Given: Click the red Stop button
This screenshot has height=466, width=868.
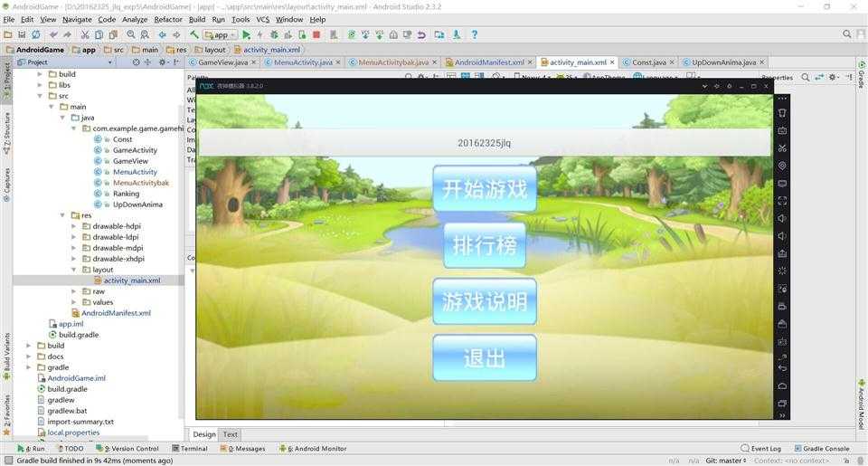Looking at the screenshot, I should pos(316,34).
